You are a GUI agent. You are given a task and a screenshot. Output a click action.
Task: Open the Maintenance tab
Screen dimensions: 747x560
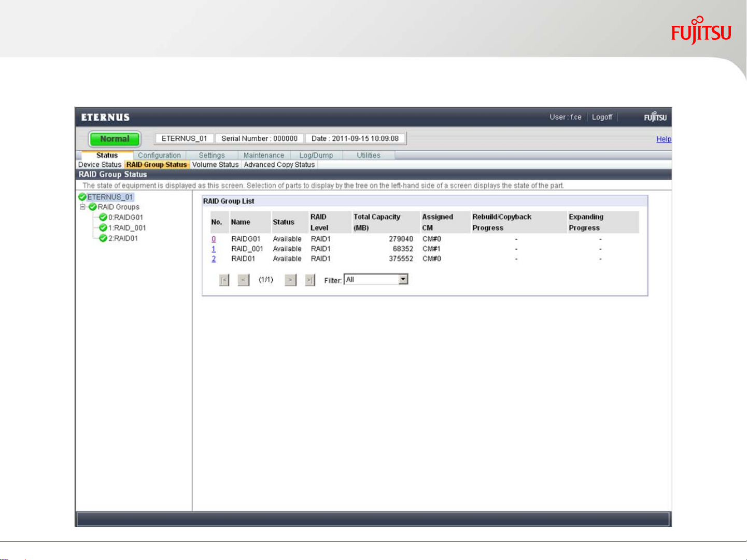point(264,155)
